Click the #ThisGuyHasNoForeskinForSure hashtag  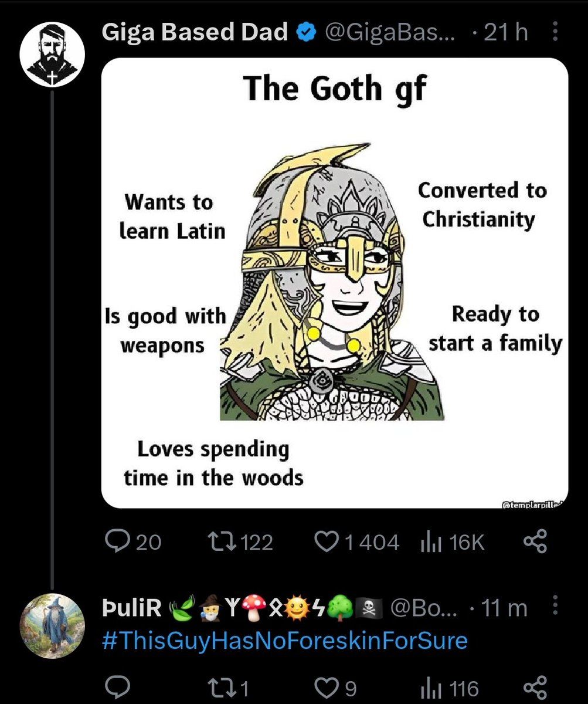point(284,639)
